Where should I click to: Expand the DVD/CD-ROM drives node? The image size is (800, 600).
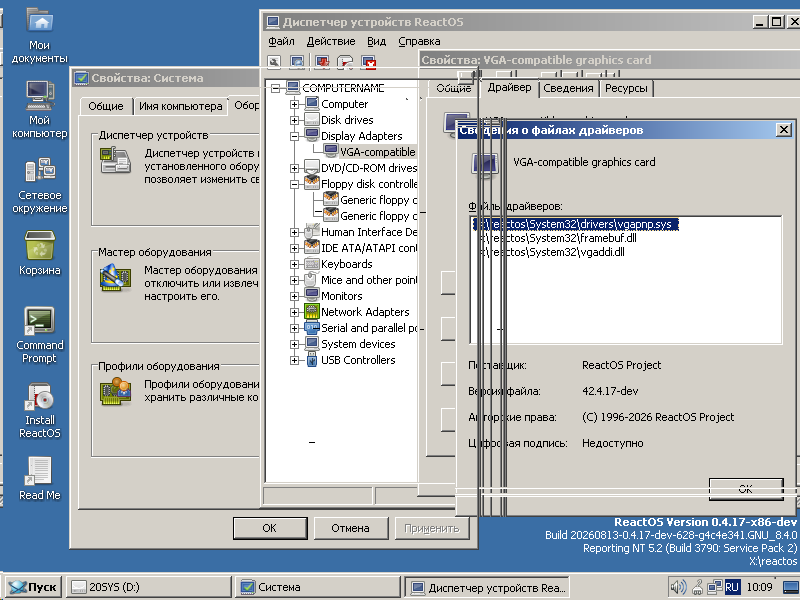294,168
